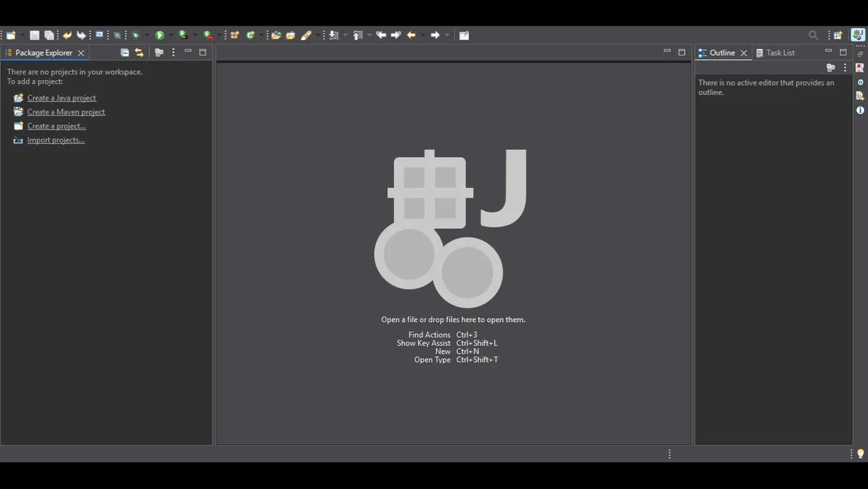Open the New wizard dropdown arrow
This screenshot has height=489, width=868.
click(22, 35)
